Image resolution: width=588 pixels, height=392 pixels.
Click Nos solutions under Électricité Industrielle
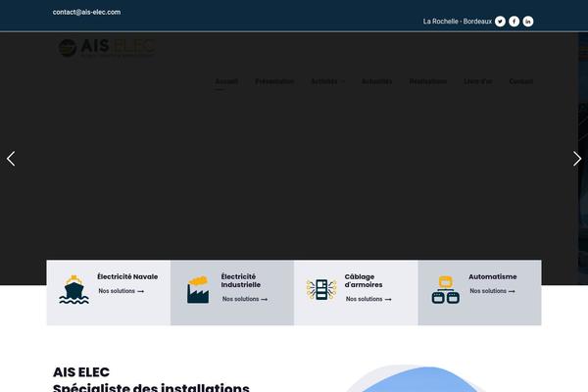pyautogui.click(x=245, y=299)
